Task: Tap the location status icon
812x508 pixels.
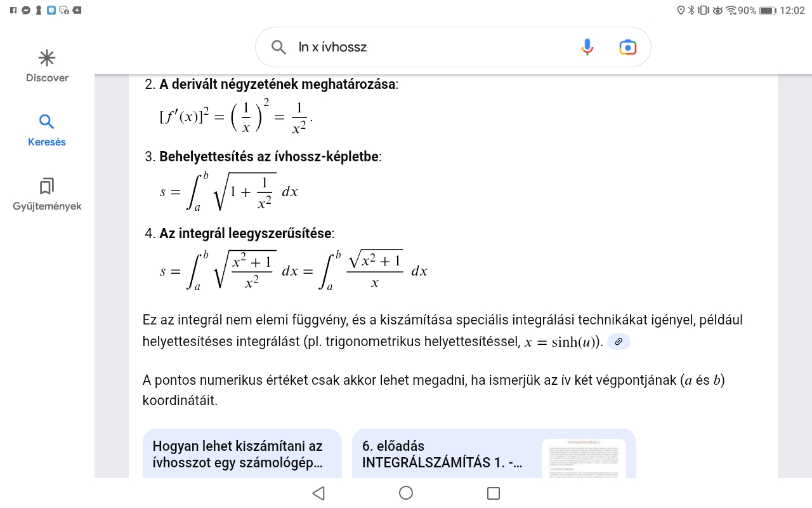Action: (681, 10)
